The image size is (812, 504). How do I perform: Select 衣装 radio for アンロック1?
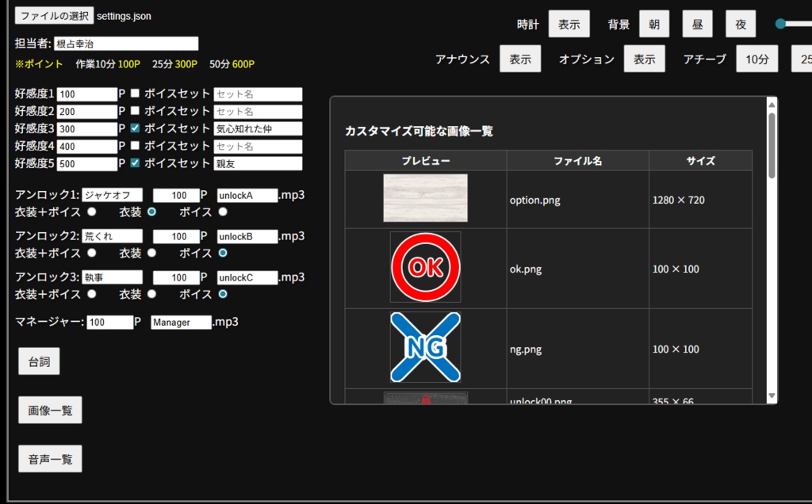point(151,212)
